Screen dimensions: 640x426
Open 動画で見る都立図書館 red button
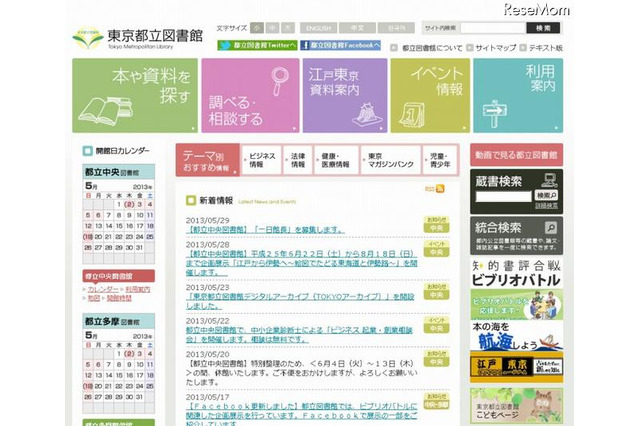516,155
